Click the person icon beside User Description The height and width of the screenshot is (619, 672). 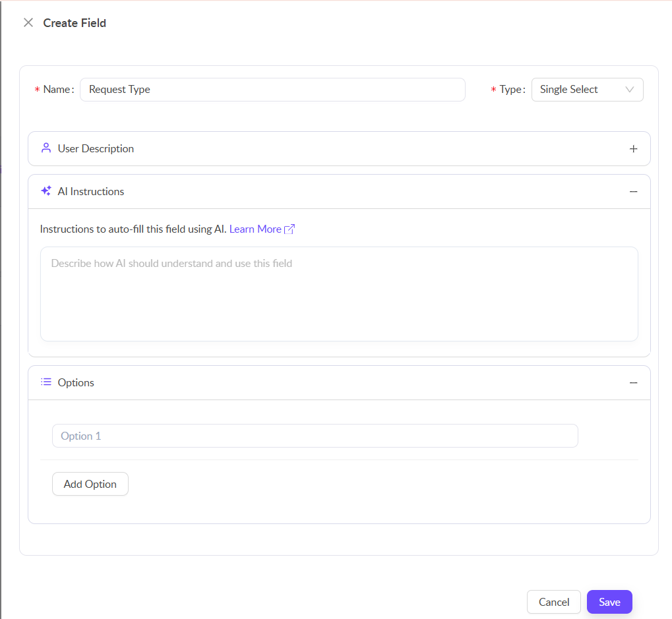click(46, 148)
